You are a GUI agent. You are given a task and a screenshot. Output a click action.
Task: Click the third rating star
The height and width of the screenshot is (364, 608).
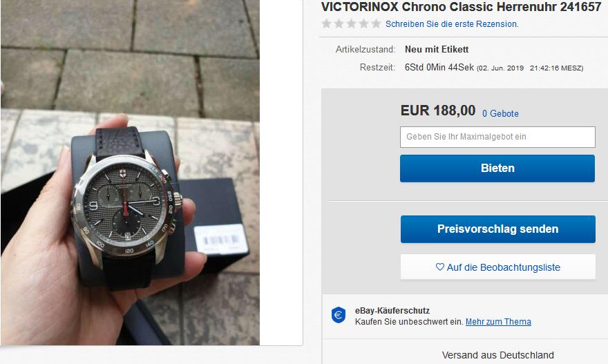tap(351, 23)
